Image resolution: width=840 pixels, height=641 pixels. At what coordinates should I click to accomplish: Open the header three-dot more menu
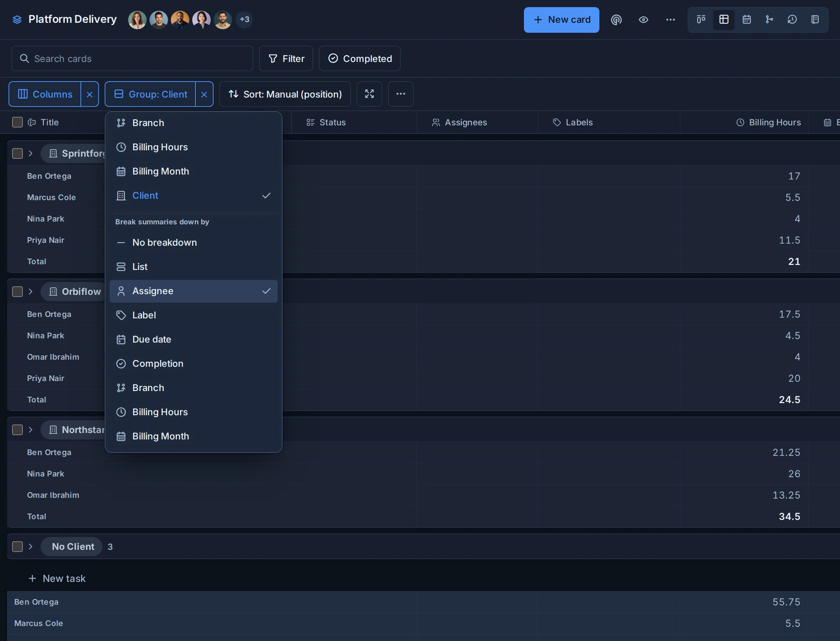pyautogui.click(x=670, y=20)
